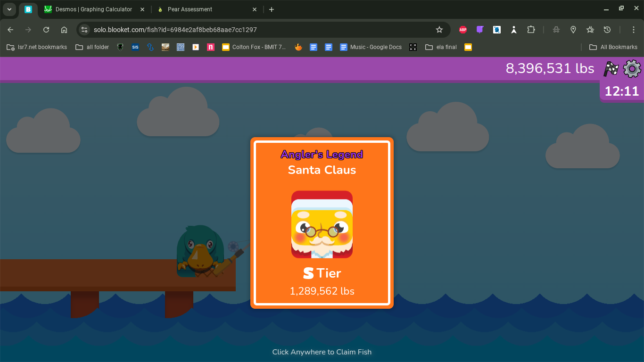Open Chrome three-dot menu
The height and width of the screenshot is (362, 644).
tap(634, 30)
